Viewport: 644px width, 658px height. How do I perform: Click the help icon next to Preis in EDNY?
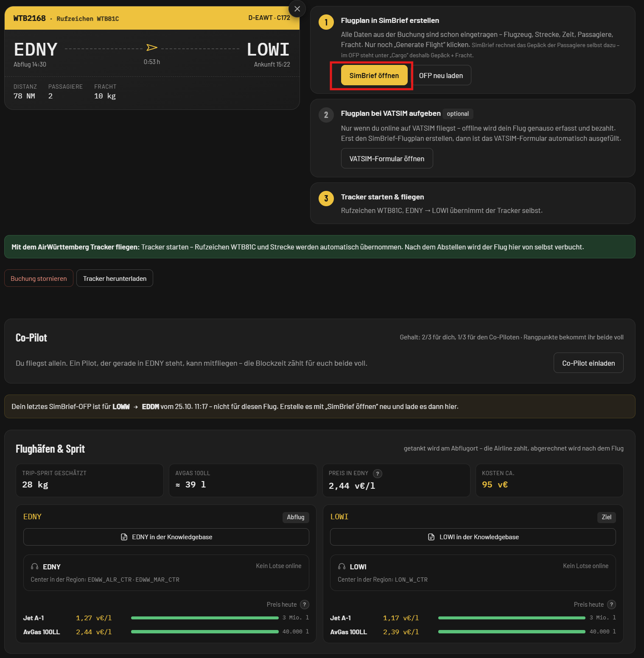(x=378, y=473)
